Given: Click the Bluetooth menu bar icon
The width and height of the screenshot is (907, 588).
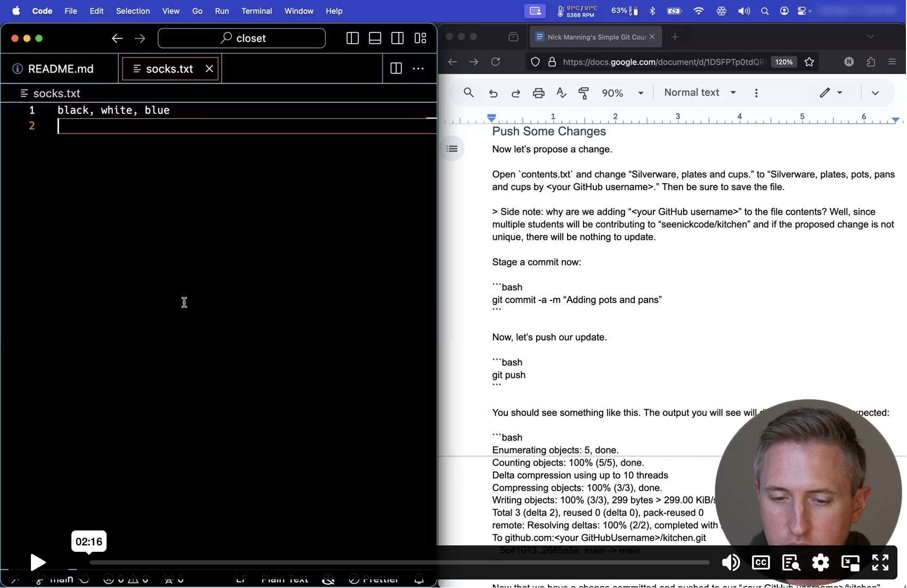Looking at the screenshot, I should (652, 11).
